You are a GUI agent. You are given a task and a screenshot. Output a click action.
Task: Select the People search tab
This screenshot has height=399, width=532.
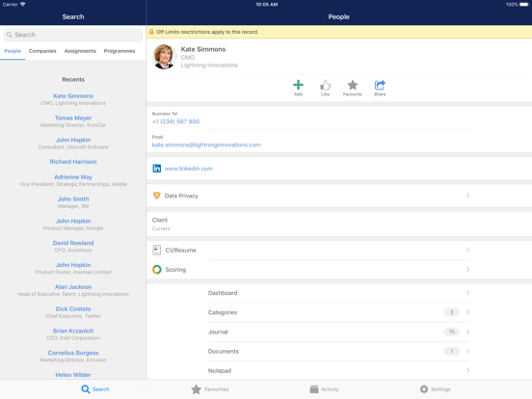tap(13, 51)
